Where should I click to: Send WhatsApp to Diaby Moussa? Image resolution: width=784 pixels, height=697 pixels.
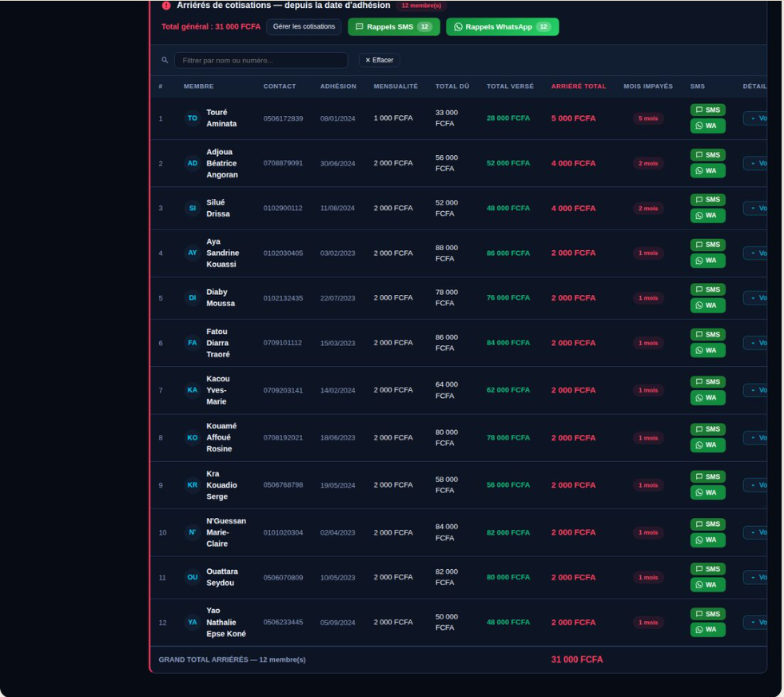point(707,305)
